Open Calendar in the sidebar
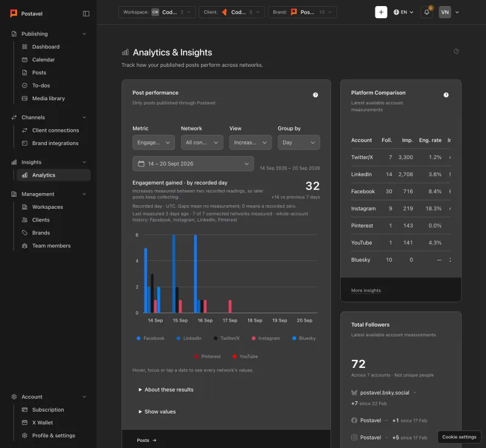 43,59
